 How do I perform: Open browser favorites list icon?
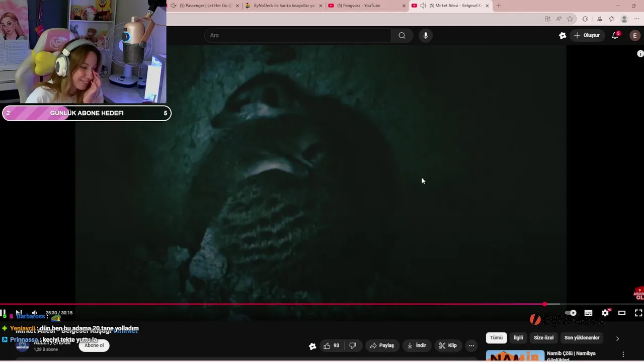(x=612, y=19)
